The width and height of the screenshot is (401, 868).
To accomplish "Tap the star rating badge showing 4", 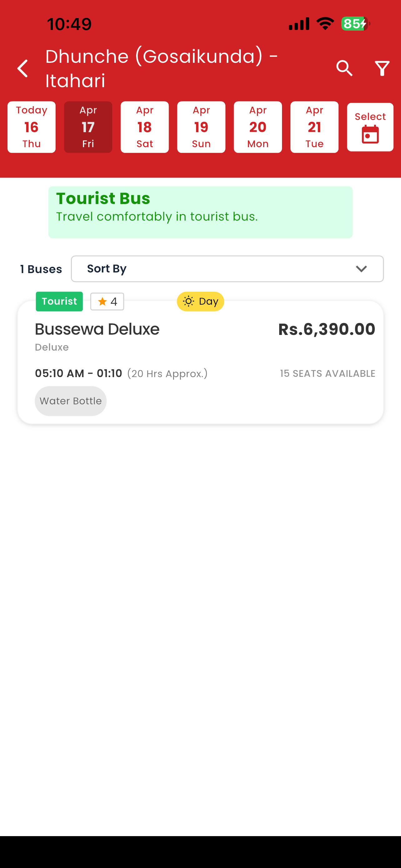I will pyautogui.click(x=107, y=301).
